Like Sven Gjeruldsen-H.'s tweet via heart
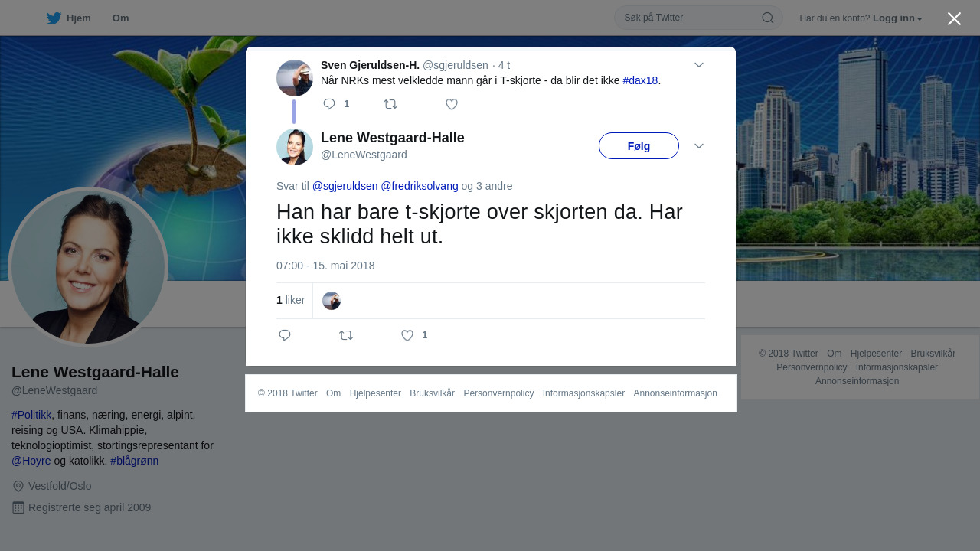This screenshot has width=980, height=551. pyautogui.click(x=452, y=104)
